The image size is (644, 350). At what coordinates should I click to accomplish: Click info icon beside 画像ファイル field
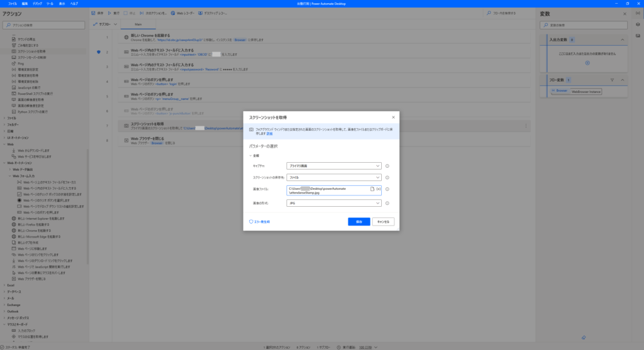click(387, 189)
